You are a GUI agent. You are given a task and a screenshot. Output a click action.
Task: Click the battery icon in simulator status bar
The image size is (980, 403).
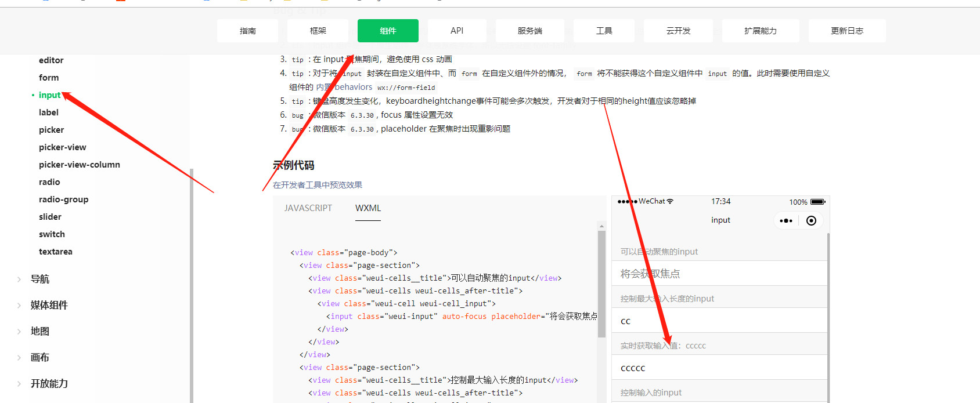coord(817,202)
